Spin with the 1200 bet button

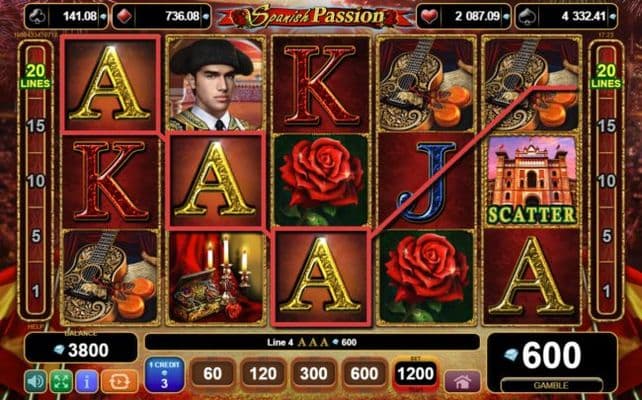[415, 373]
